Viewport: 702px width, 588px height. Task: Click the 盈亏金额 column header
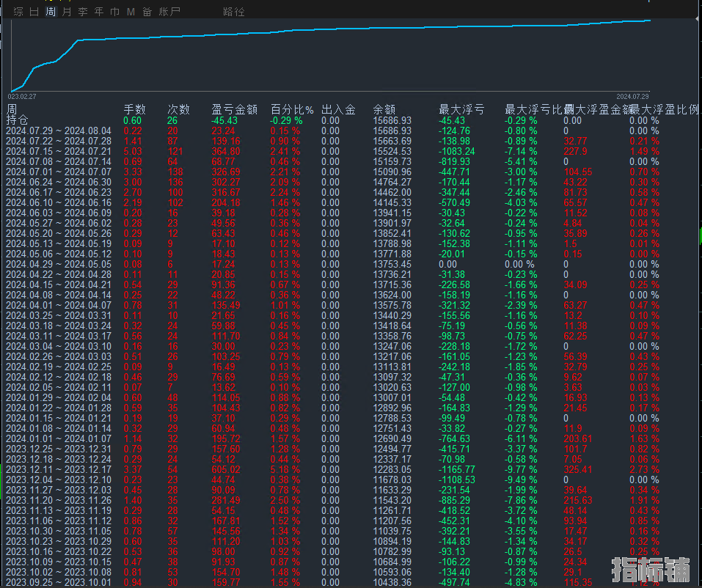click(234, 109)
